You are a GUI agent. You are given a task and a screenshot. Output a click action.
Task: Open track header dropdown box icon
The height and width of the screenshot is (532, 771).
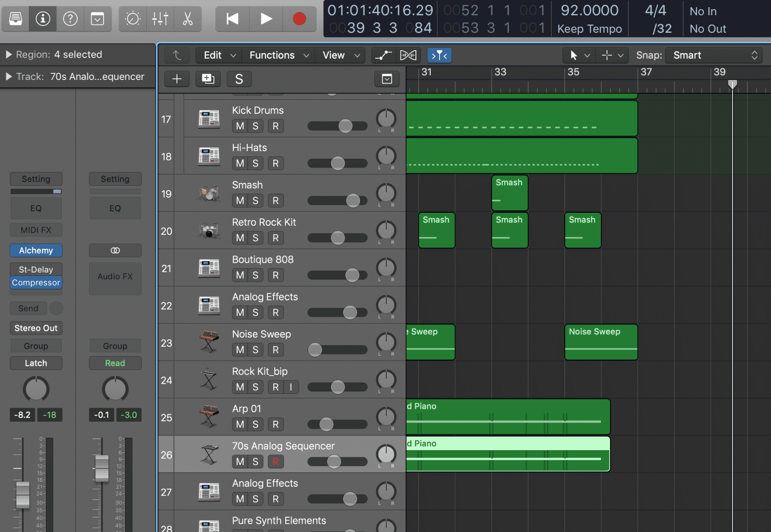pyautogui.click(x=387, y=79)
